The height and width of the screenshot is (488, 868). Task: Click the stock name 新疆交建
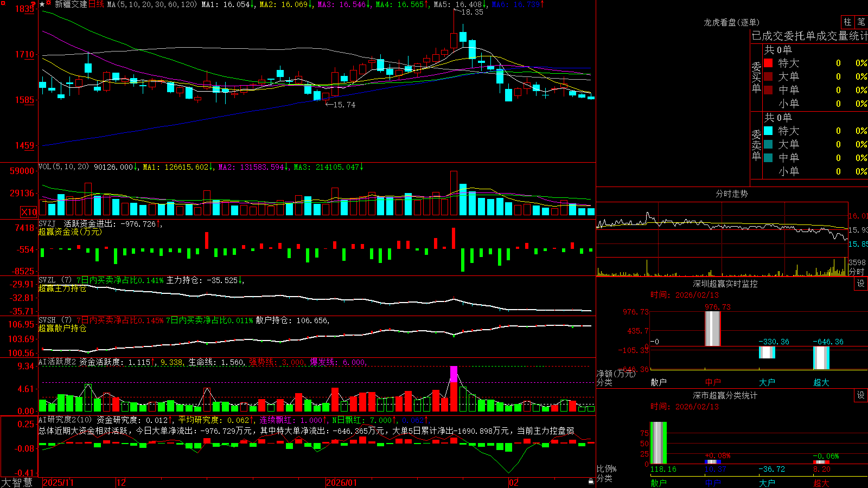point(71,4)
